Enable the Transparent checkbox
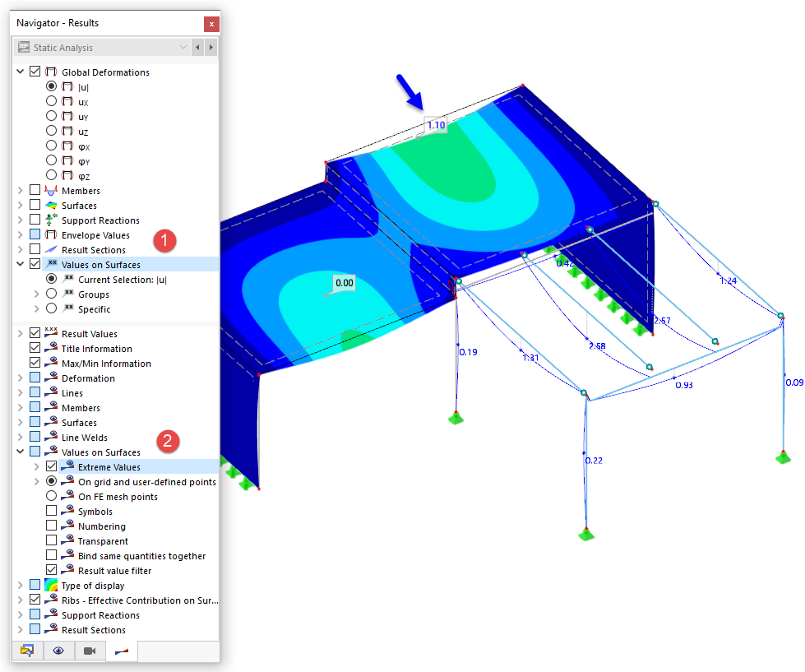The width and height of the screenshot is (805, 672). pos(51,540)
